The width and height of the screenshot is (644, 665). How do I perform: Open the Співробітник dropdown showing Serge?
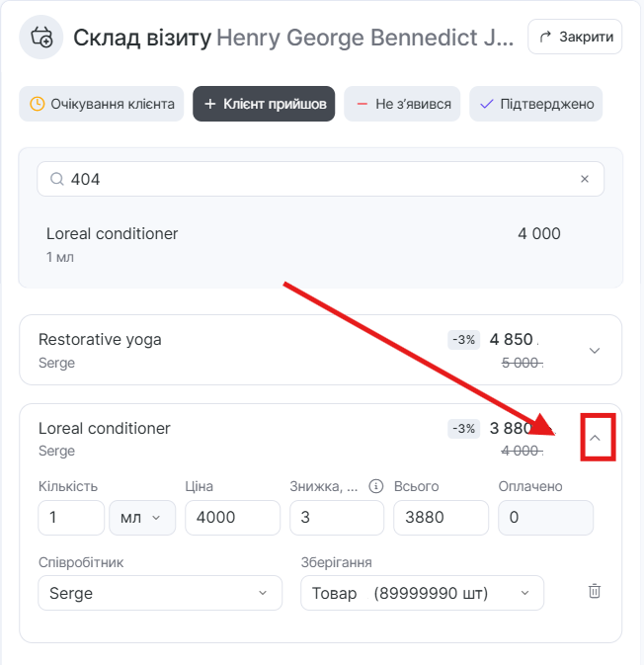tap(159, 593)
